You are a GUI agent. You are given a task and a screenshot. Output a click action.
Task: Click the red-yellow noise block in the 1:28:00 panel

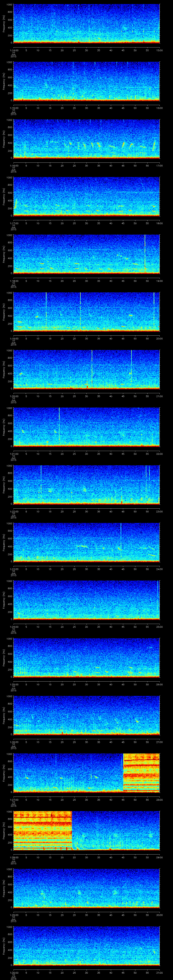pos(43,831)
